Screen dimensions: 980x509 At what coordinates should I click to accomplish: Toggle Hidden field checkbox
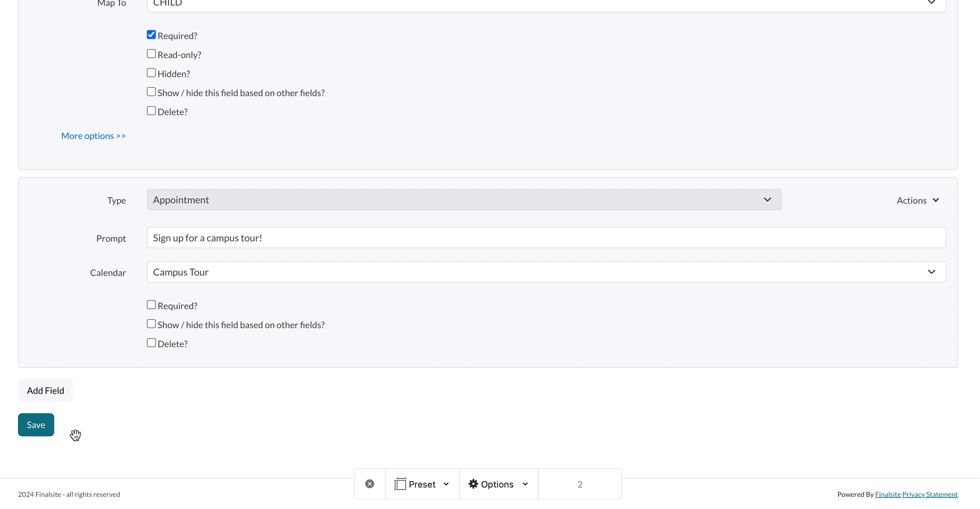click(x=151, y=73)
